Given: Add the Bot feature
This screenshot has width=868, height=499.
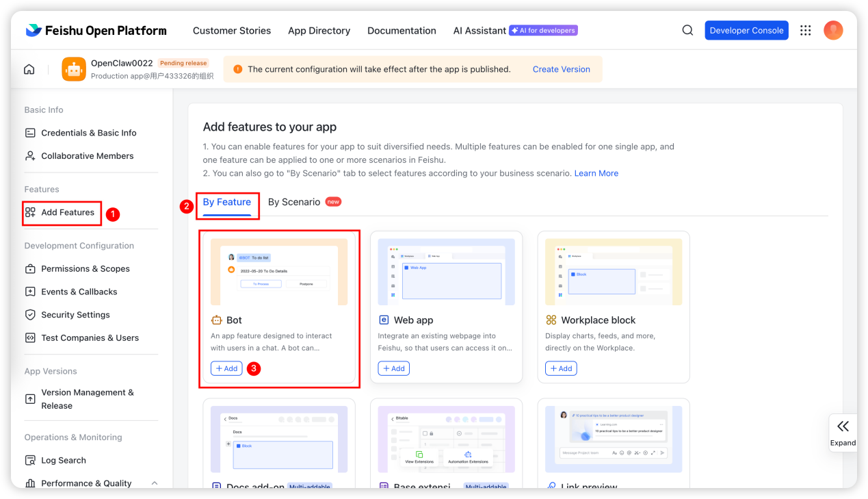Looking at the screenshot, I should tap(226, 368).
